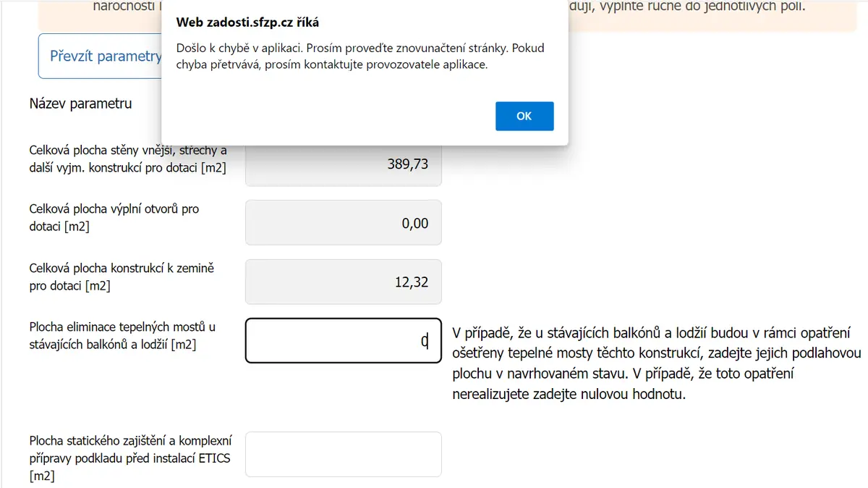Click the Převzít parametry button
Viewport: 868px width, 488px height.
100,56
